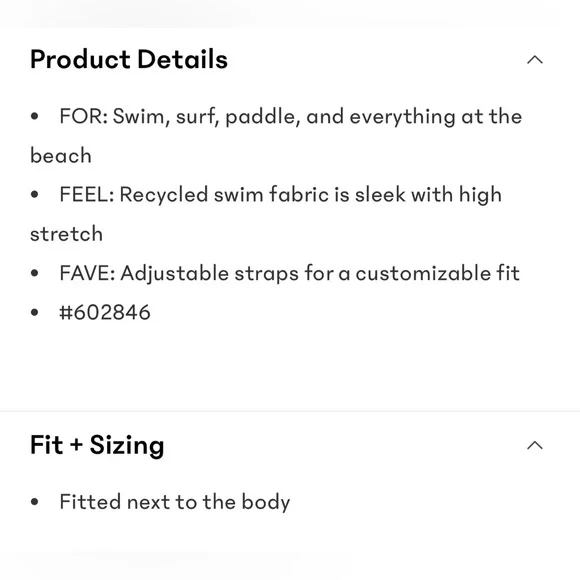Click the word Recycled in FEEL line
The width and height of the screenshot is (580, 580).
point(163,195)
